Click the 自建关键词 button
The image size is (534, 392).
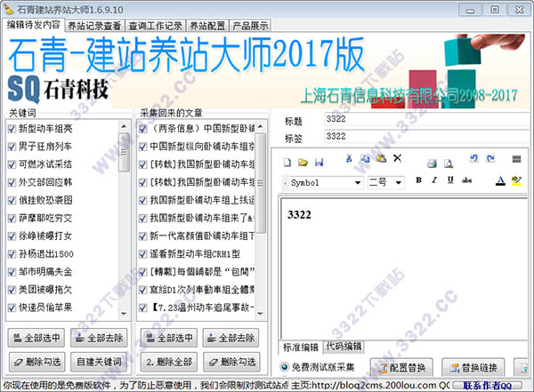click(x=99, y=362)
